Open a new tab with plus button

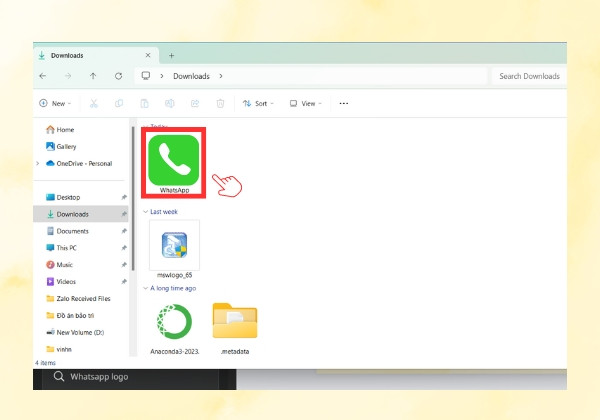[x=171, y=55]
